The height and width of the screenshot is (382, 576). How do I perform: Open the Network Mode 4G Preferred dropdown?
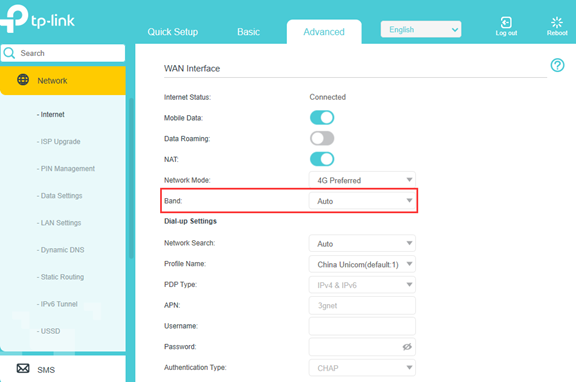362,180
